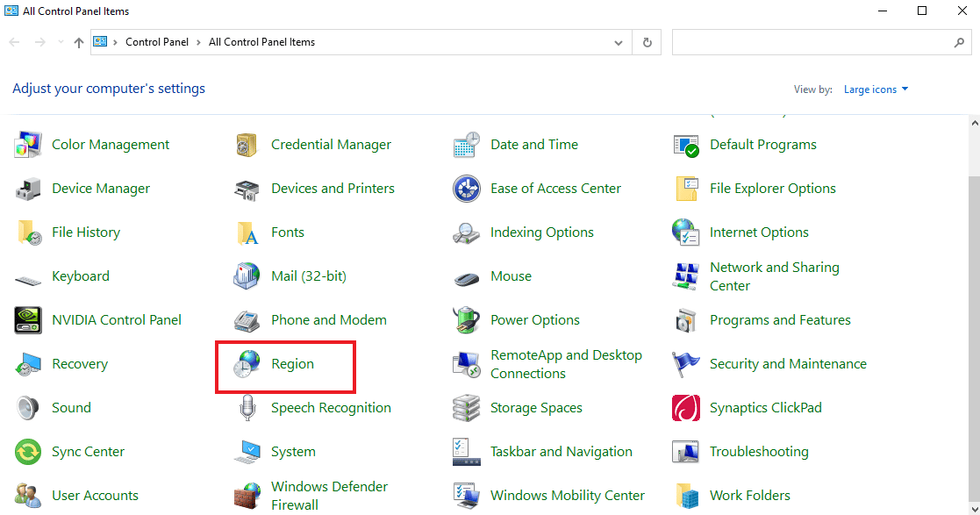
Task: Expand the address bar history dropdown
Action: (x=619, y=42)
